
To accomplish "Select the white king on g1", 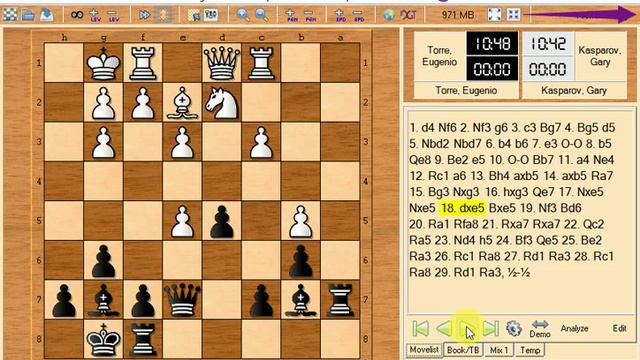I will click(103, 63).
